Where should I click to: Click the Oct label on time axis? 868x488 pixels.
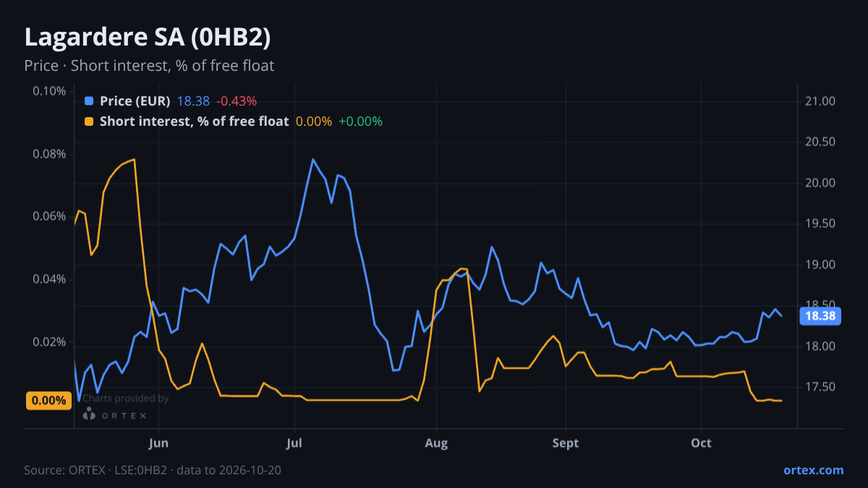[x=701, y=443]
